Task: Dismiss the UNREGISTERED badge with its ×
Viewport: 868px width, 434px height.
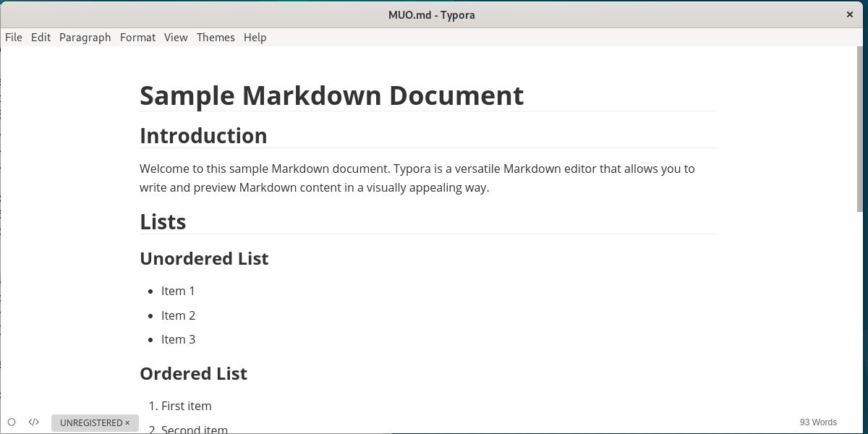Action: (127, 422)
